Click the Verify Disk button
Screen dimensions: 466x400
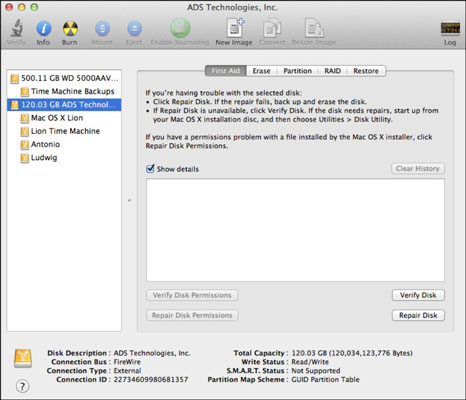pos(418,295)
